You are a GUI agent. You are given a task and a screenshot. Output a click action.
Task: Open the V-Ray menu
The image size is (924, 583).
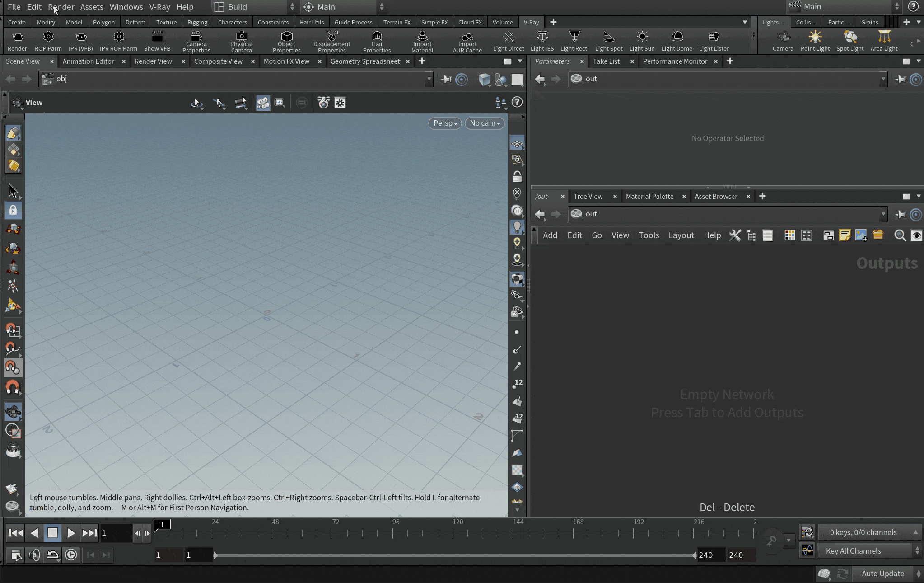[160, 7]
